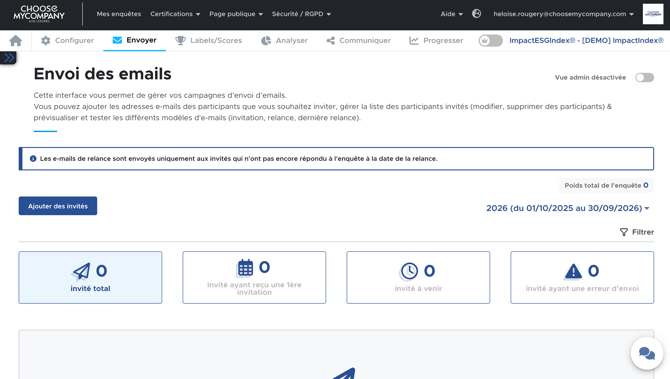Select the invité total card
Viewport: 670px width, 379px height.
click(x=90, y=277)
